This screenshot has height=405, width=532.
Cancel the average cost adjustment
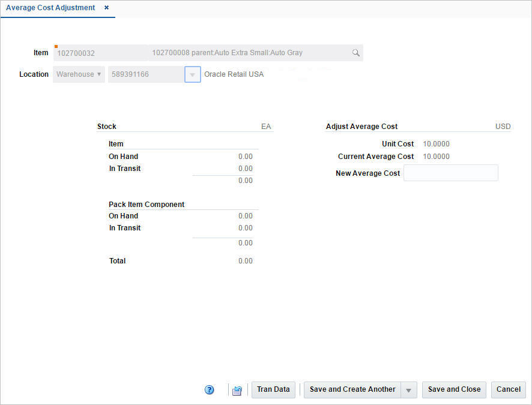[x=508, y=389]
